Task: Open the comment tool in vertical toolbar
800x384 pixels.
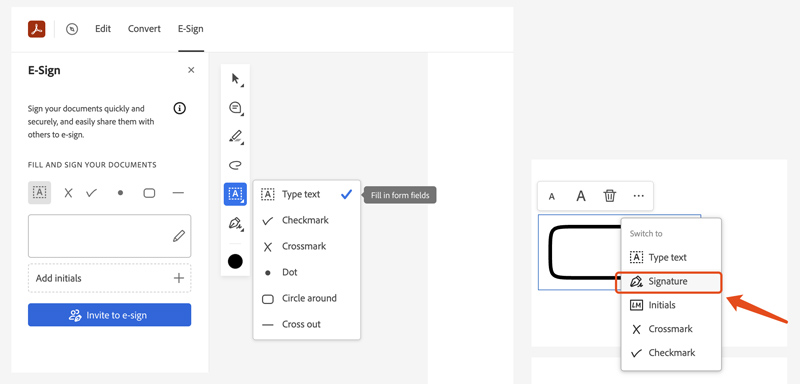Action: coord(236,108)
